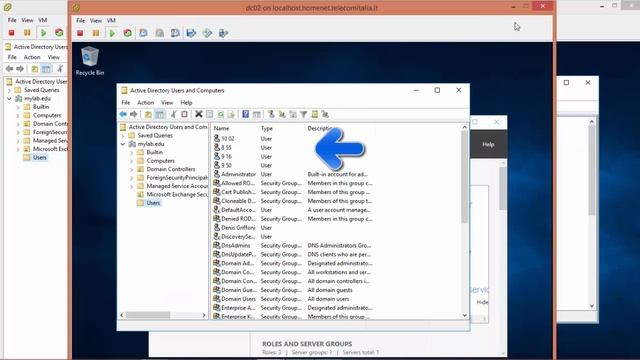This screenshot has height=360, width=640.
Task: Click the Snapshot Manager icon in dc02 toolbar
Action: [175, 33]
